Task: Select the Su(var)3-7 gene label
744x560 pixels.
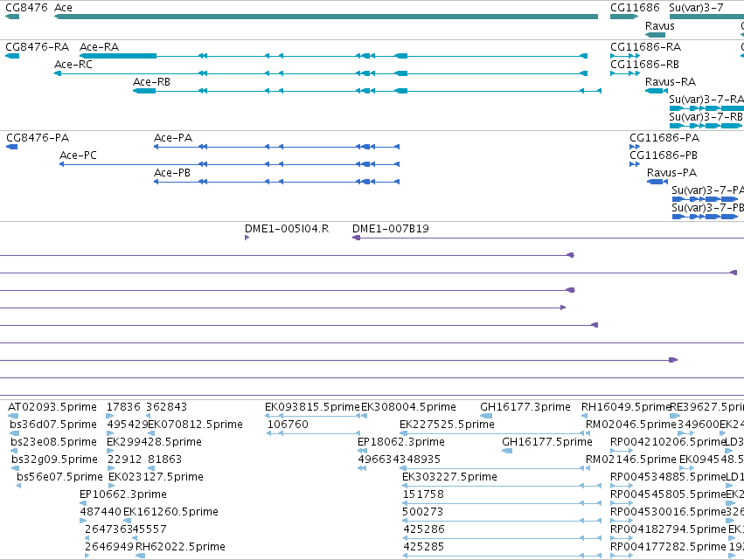Action: point(696,8)
